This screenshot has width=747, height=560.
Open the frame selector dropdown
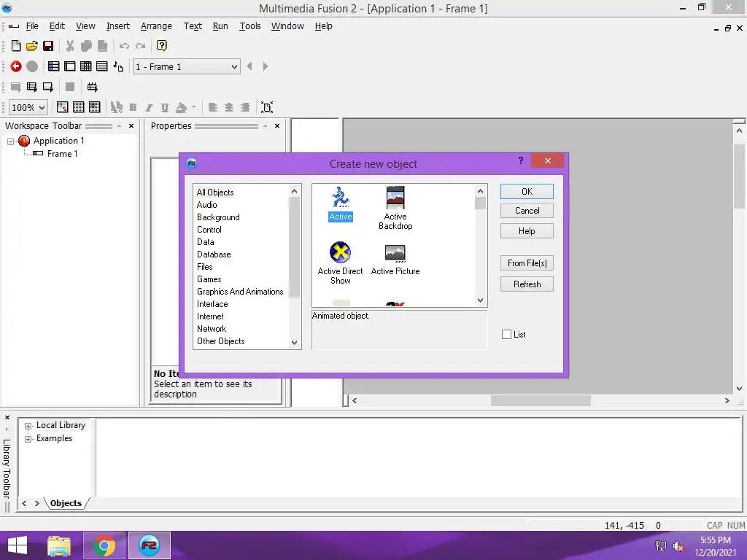point(234,66)
